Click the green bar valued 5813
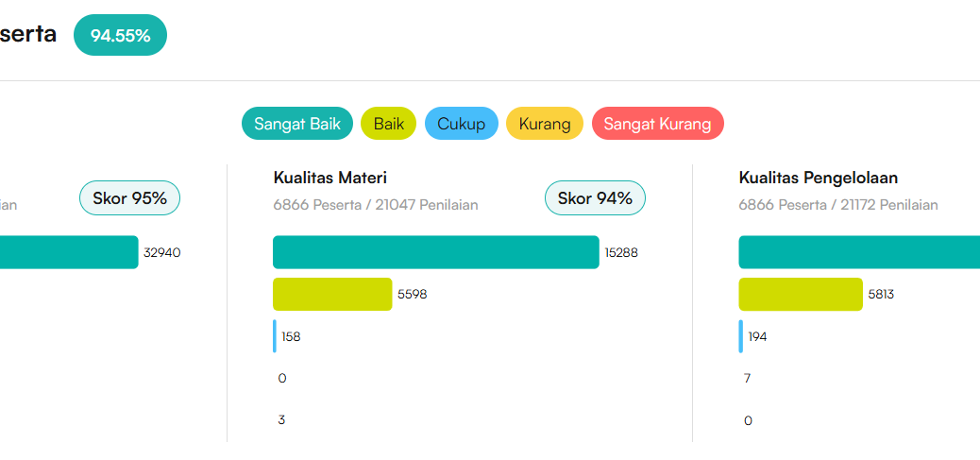980x460 pixels. [x=800, y=294]
